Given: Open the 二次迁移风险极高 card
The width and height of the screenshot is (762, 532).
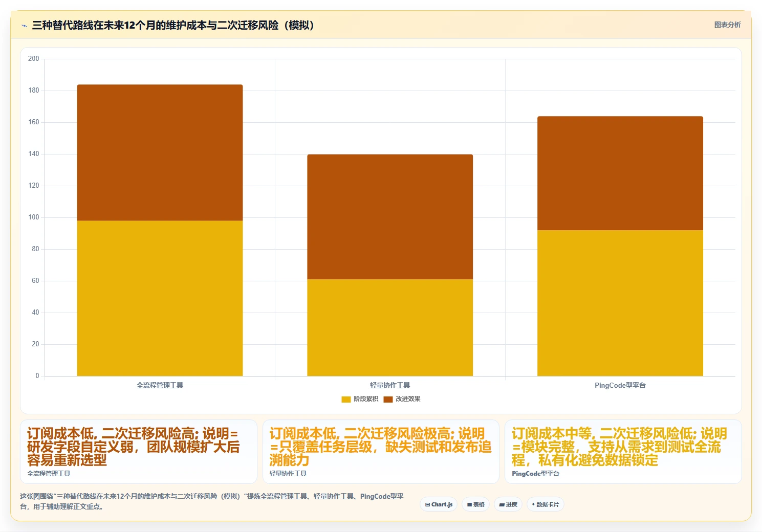Looking at the screenshot, I should coord(381,452).
